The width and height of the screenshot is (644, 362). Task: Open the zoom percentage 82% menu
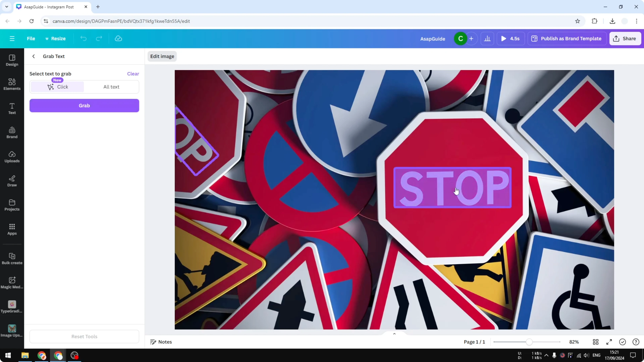pos(574,342)
